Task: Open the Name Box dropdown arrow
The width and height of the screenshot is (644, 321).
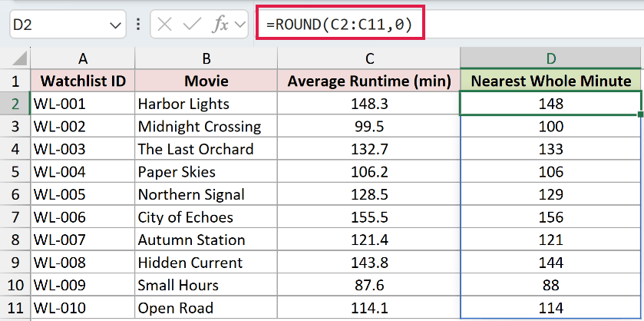Action: pos(115,25)
